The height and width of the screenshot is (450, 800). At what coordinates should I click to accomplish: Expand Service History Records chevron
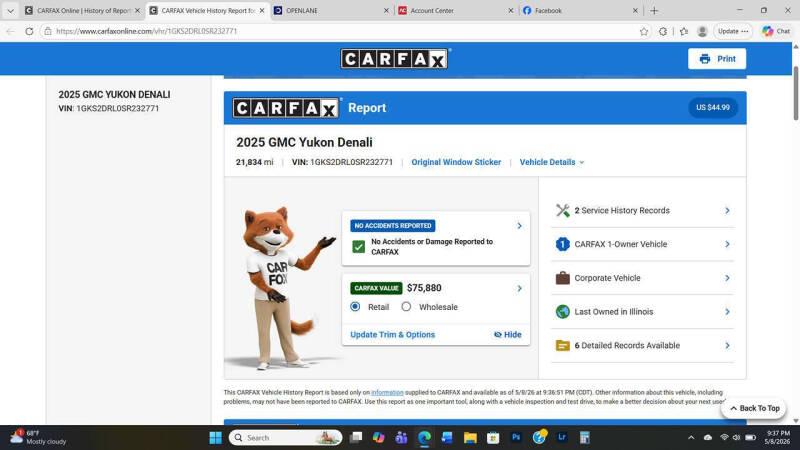[x=727, y=210]
